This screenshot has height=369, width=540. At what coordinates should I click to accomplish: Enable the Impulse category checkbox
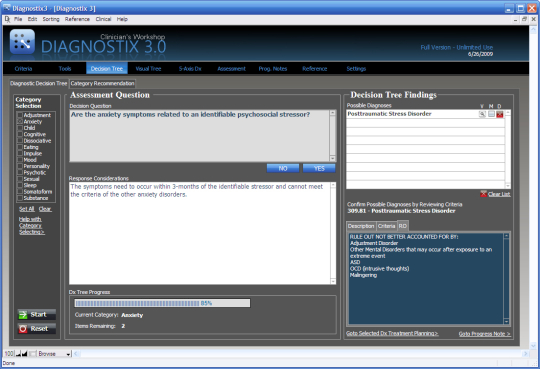point(20,153)
